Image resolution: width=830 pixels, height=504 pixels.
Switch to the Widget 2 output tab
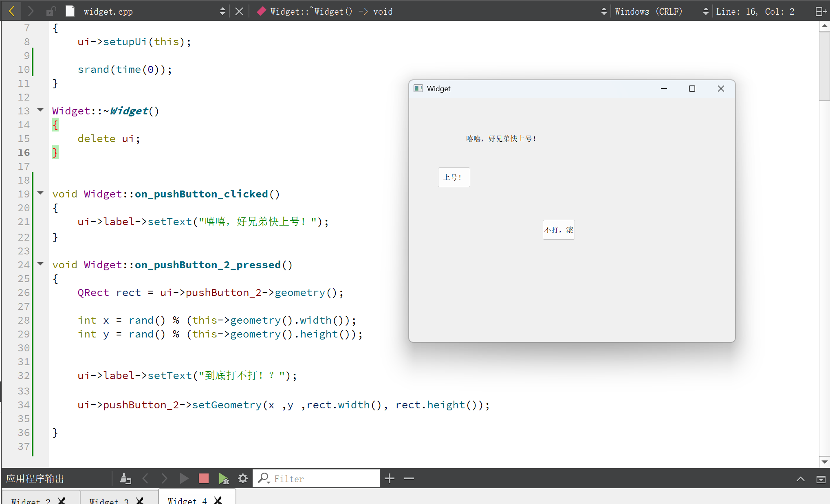click(x=31, y=501)
